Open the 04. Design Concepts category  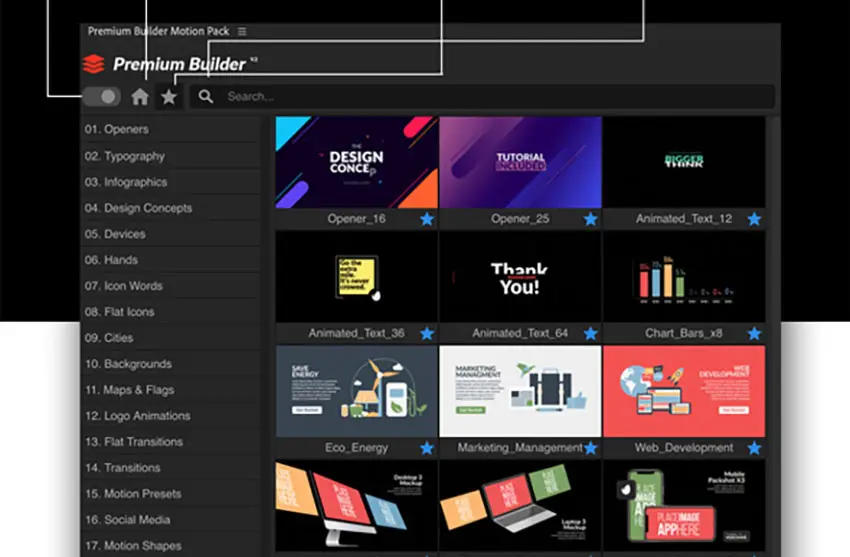pyautogui.click(x=170, y=208)
